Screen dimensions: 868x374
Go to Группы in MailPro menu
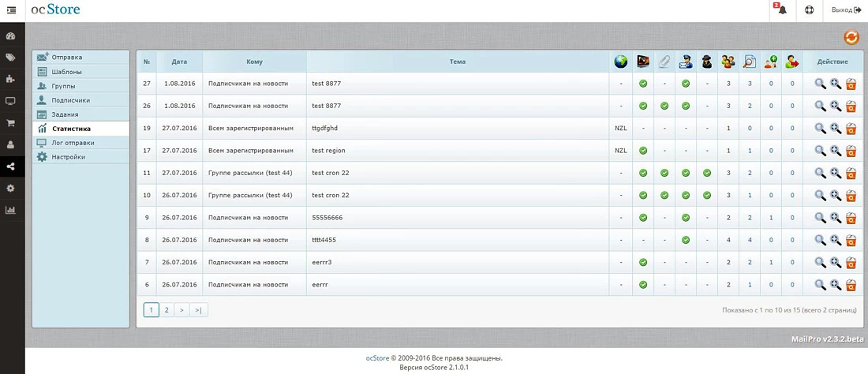coord(80,86)
